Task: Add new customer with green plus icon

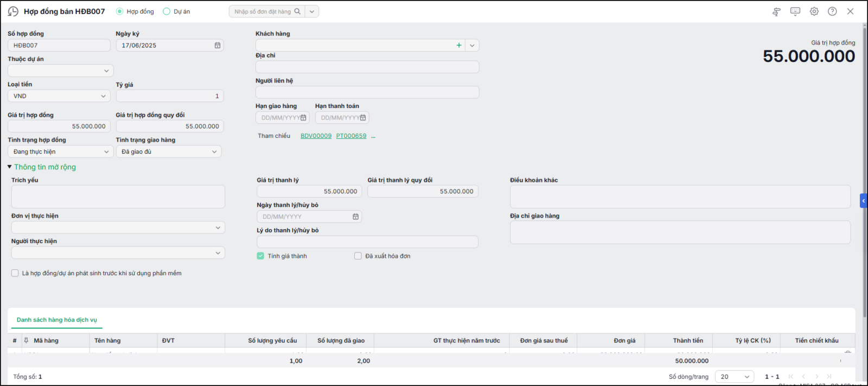Action: pos(459,46)
